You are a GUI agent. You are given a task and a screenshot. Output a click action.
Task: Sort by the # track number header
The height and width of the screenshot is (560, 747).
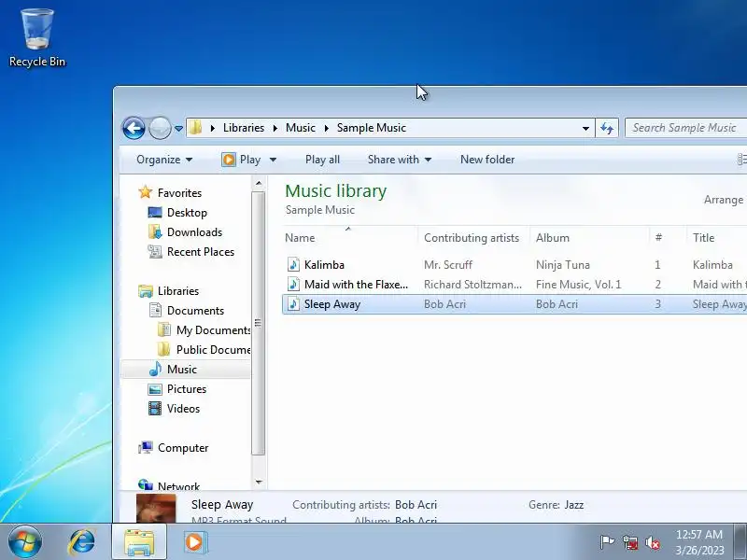(x=668, y=238)
